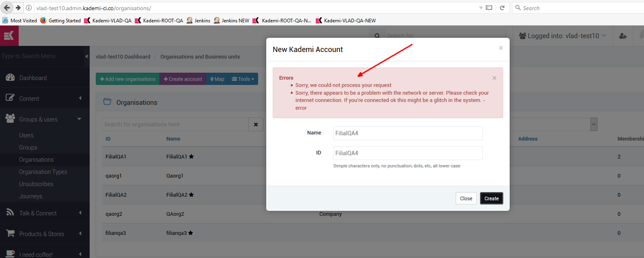Image resolution: width=644 pixels, height=258 pixels.
Task: Click Qaorg1 organisation name
Action: (175, 176)
